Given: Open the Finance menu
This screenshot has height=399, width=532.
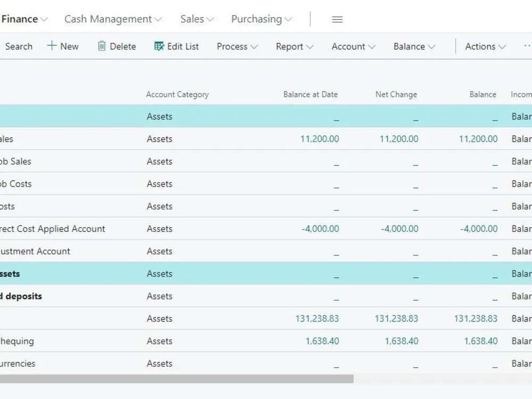Looking at the screenshot, I should 22,19.
